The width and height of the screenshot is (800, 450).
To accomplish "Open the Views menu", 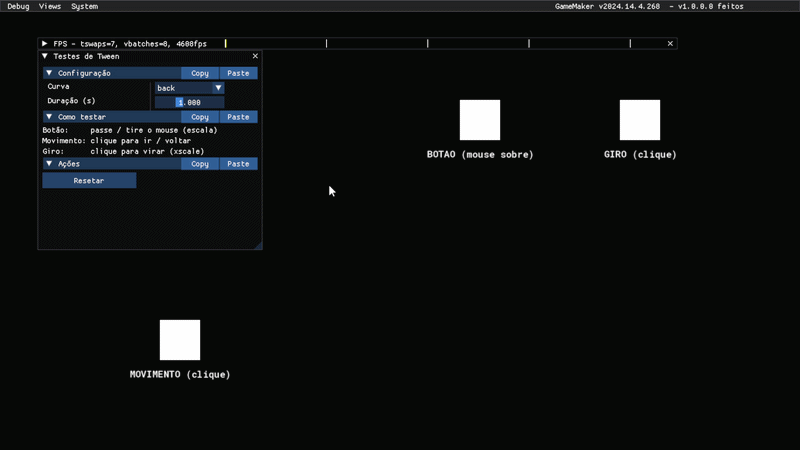I will point(49,6).
